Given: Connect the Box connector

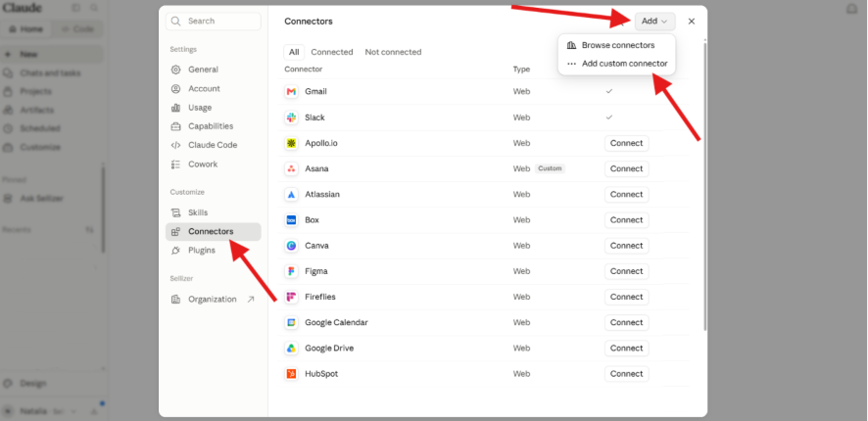Looking at the screenshot, I should coord(627,220).
